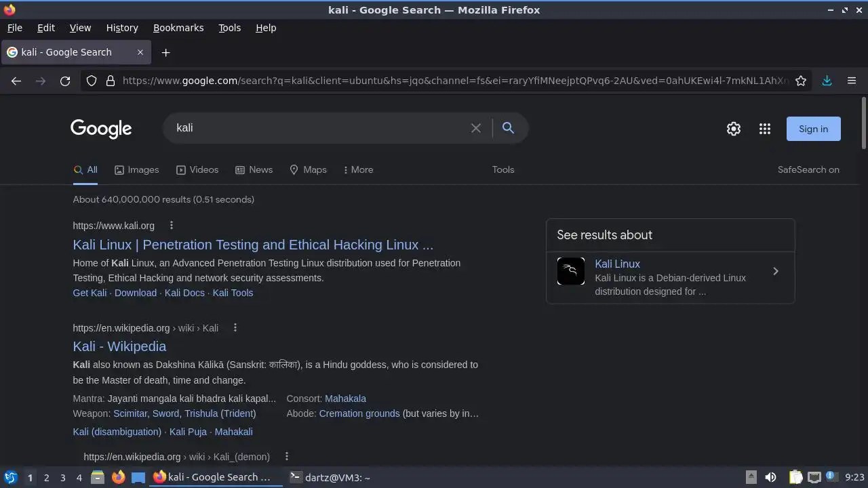
Task: Click the clock showing 9:23
Action: tap(854, 477)
